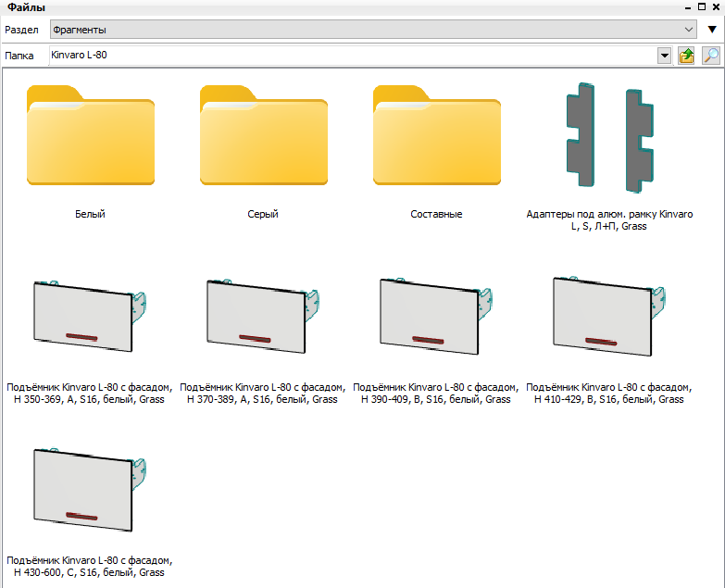Viewport: 725px width, 588px height.
Task: Click the Белый folder label
Action: coord(90,214)
